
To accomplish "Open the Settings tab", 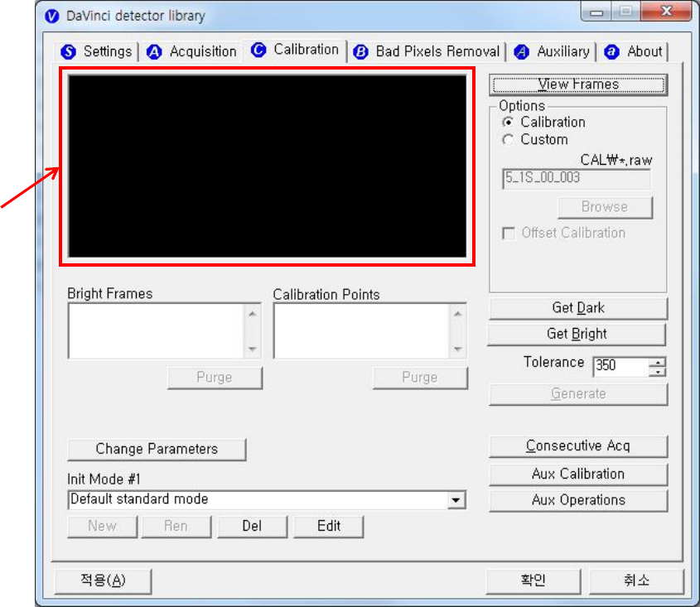I will [97, 52].
